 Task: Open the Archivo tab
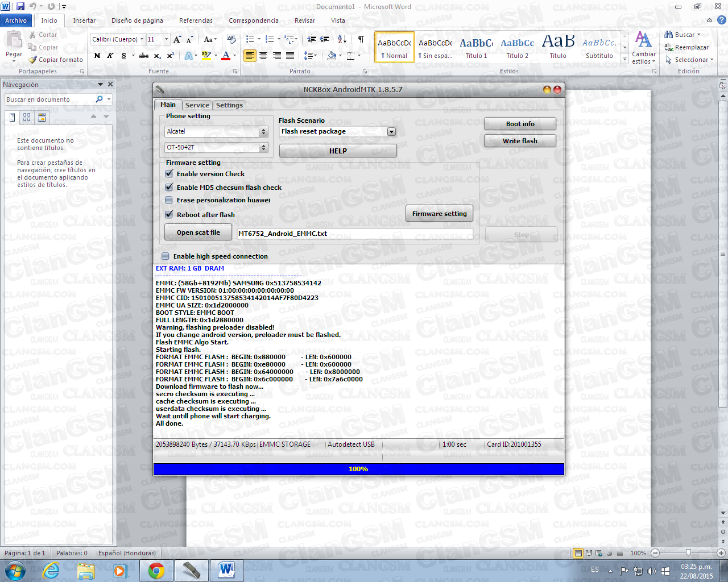coord(16,20)
